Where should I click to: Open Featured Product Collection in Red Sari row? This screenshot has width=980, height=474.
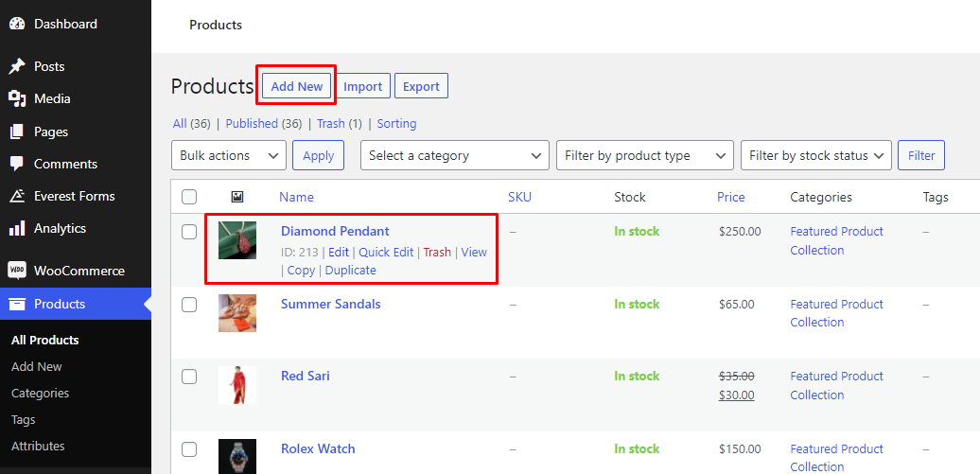pyautogui.click(x=837, y=385)
